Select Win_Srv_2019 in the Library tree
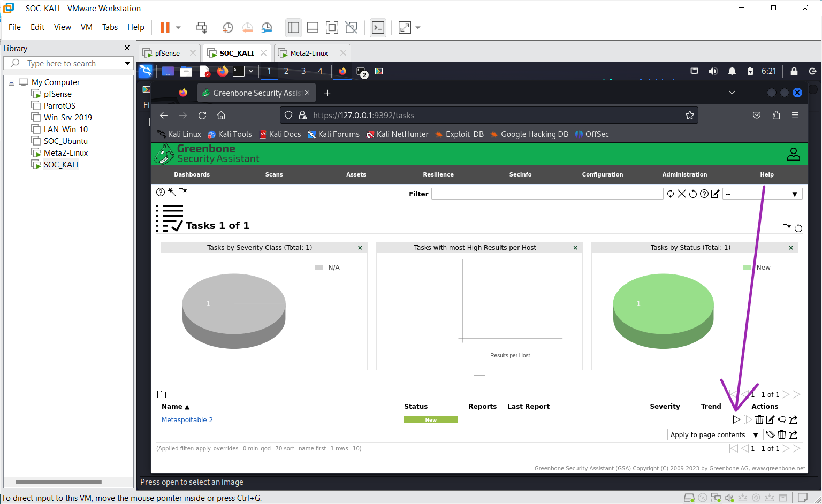 (68, 118)
